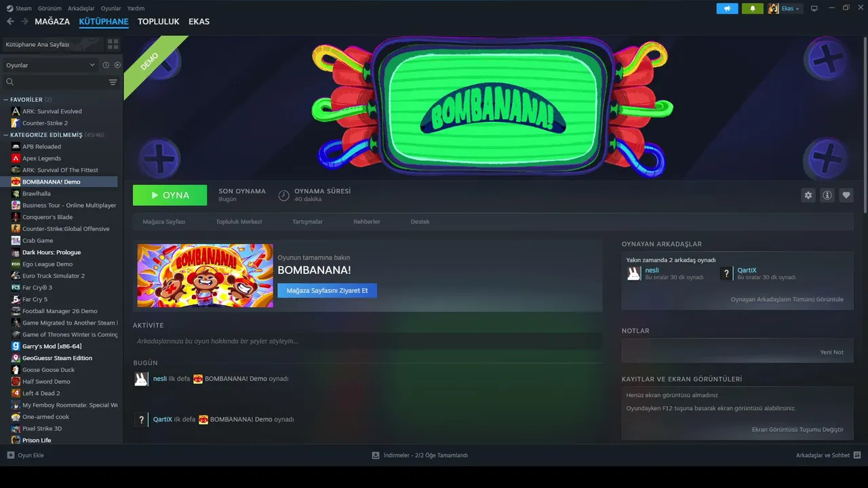Open the Topluluk Merkezi game link

click(x=239, y=222)
